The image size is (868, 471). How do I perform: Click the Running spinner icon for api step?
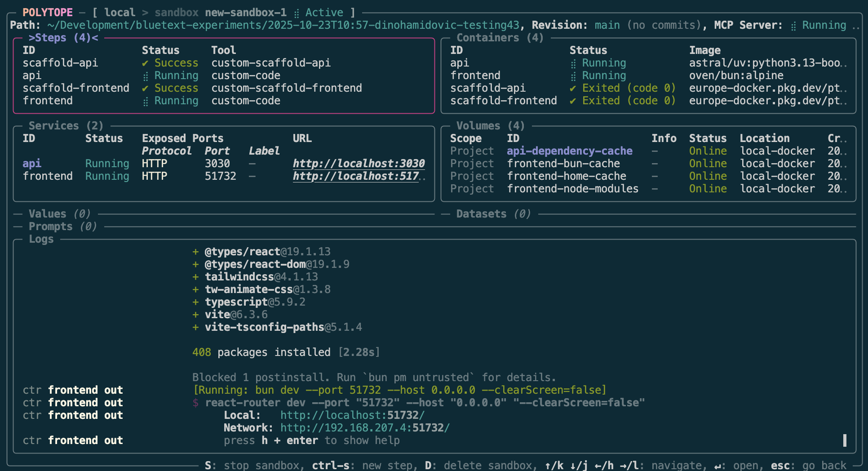[145, 76]
